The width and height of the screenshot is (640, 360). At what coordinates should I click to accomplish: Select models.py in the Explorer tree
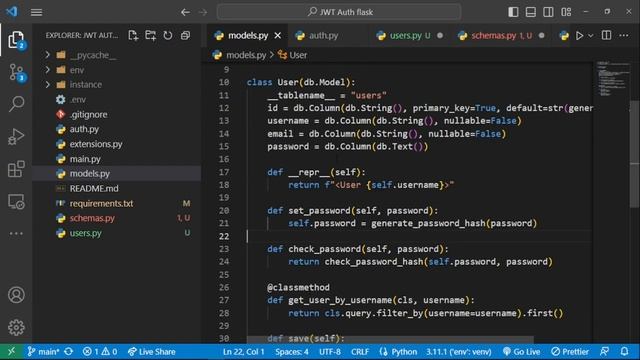116,173
